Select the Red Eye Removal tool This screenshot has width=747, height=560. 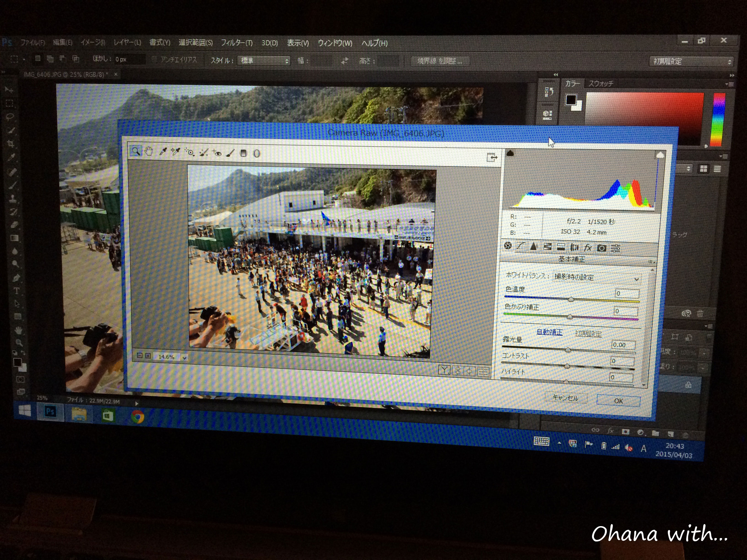pyautogui.click(x=217, y=153)
